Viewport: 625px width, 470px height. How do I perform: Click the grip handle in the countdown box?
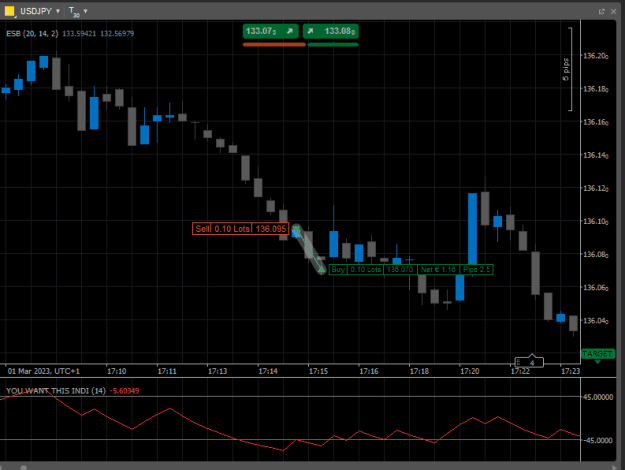pos(518,362)
